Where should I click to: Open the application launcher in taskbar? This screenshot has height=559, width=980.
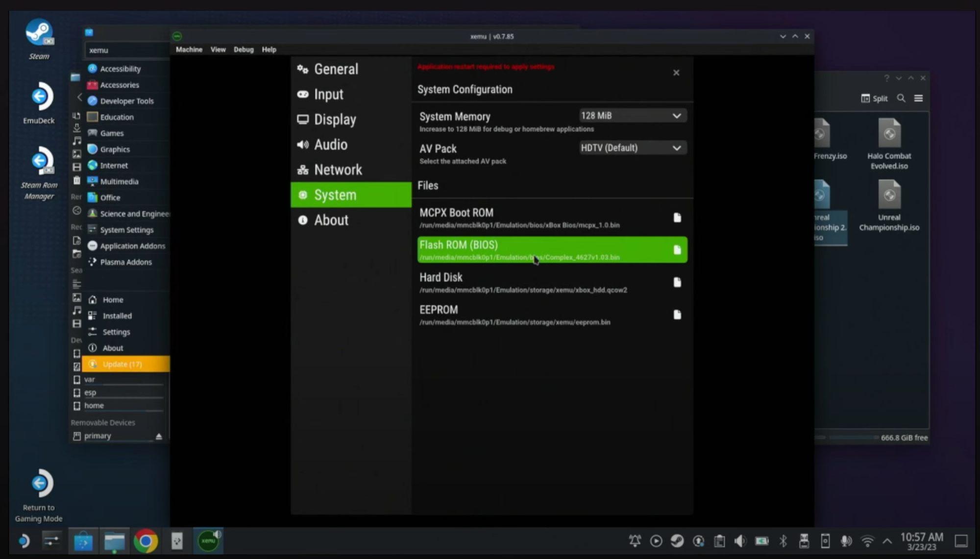pos(24,541)
